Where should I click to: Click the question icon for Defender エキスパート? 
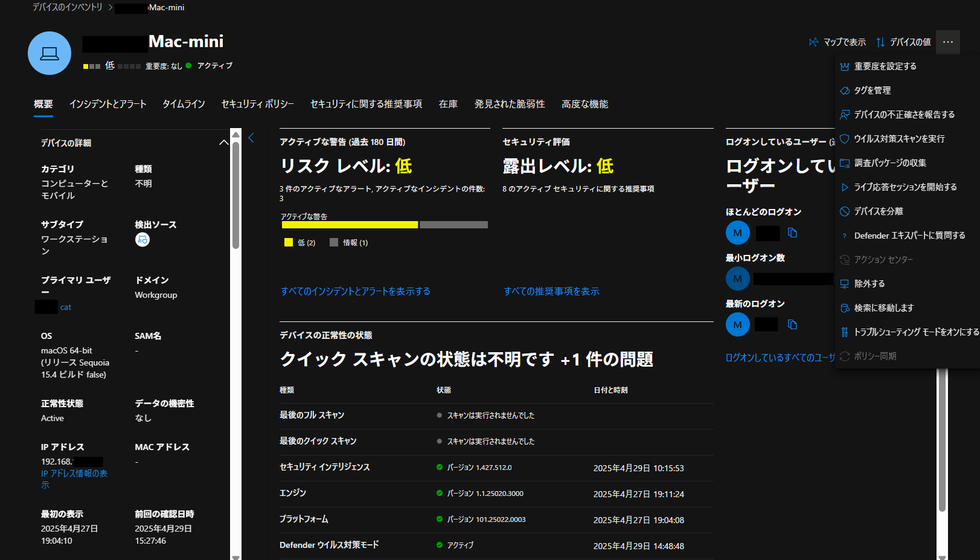pyautogui.click(x=845, y=236)
